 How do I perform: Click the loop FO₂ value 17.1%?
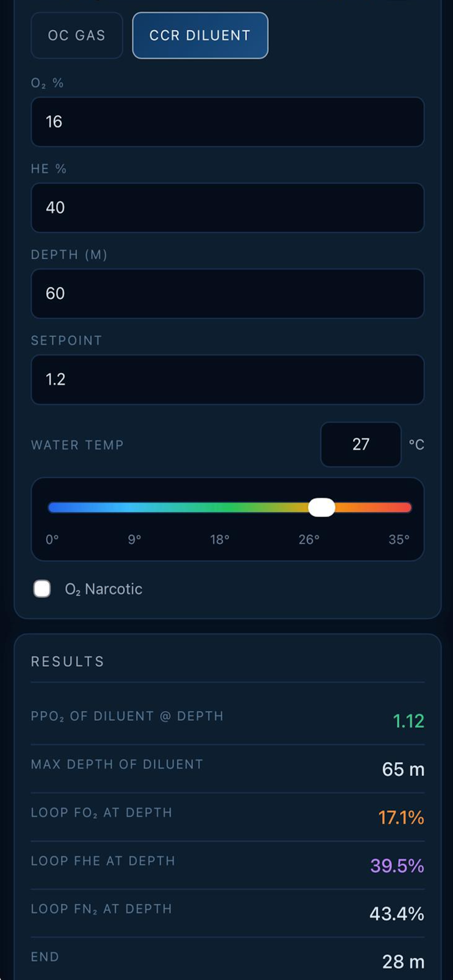(401, 817)
